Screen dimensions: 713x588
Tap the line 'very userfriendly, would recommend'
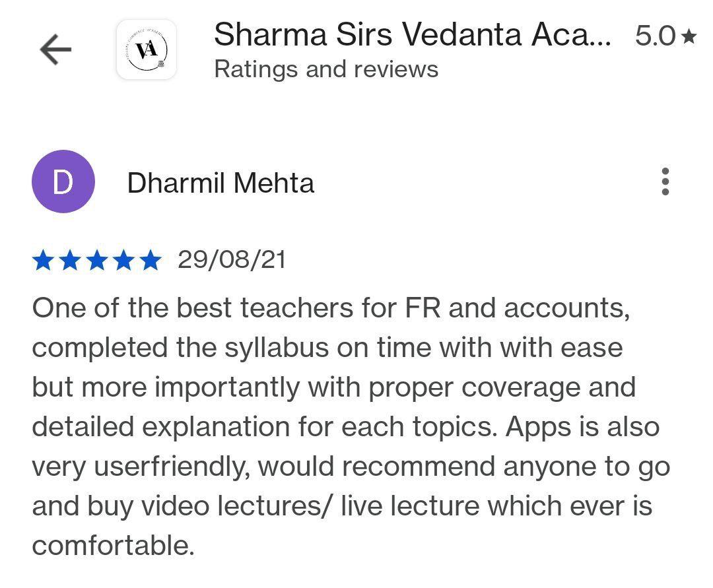pos(351,467)
